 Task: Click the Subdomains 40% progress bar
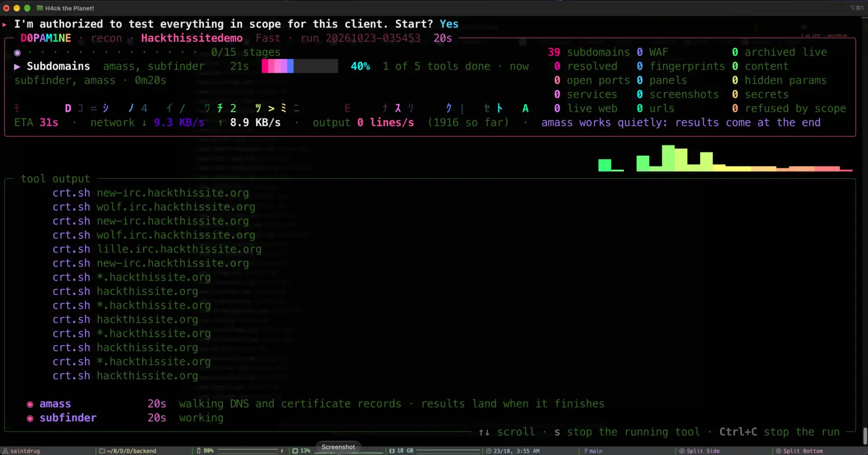coord(300,67)
